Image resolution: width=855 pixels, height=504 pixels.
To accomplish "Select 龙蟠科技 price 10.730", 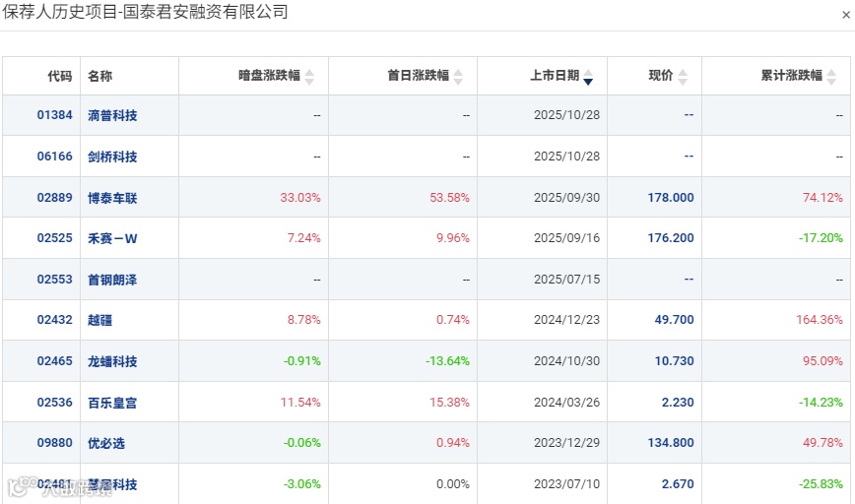I will point(675,361).
